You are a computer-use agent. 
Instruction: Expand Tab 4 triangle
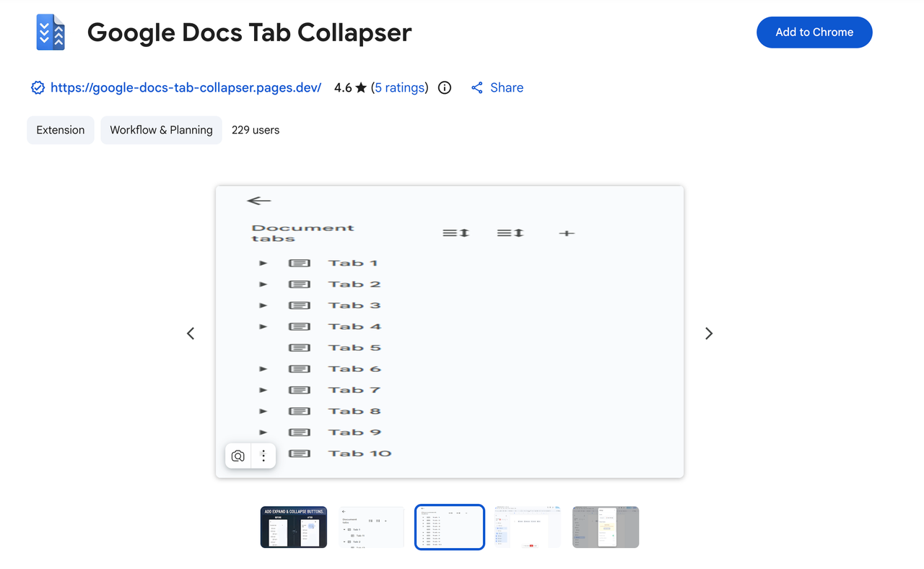tap(263, 327)
